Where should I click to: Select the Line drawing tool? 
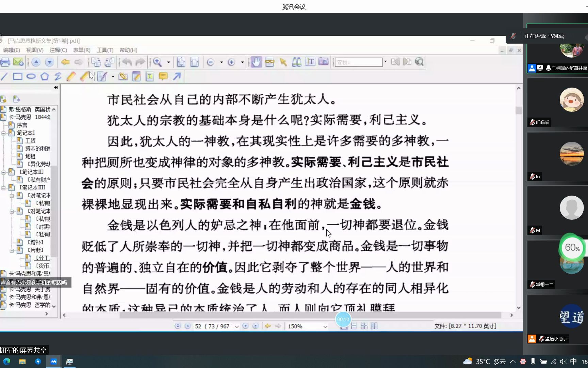(4, 76)
